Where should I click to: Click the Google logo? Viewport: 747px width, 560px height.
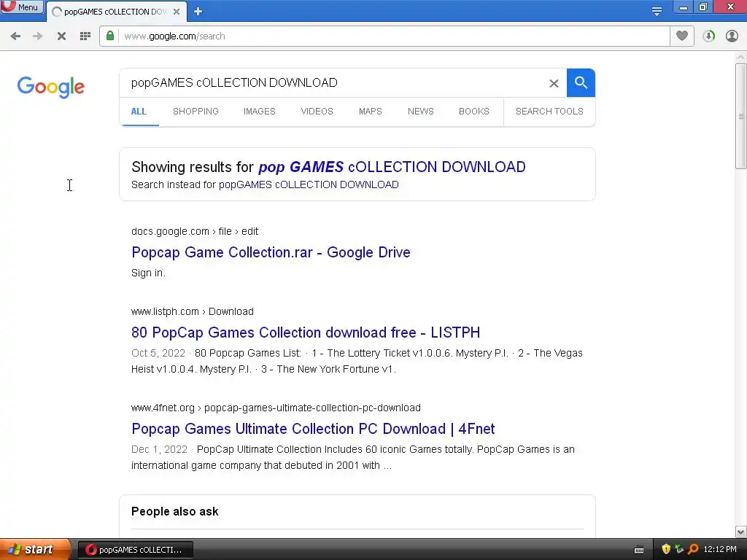pos(51,87)
